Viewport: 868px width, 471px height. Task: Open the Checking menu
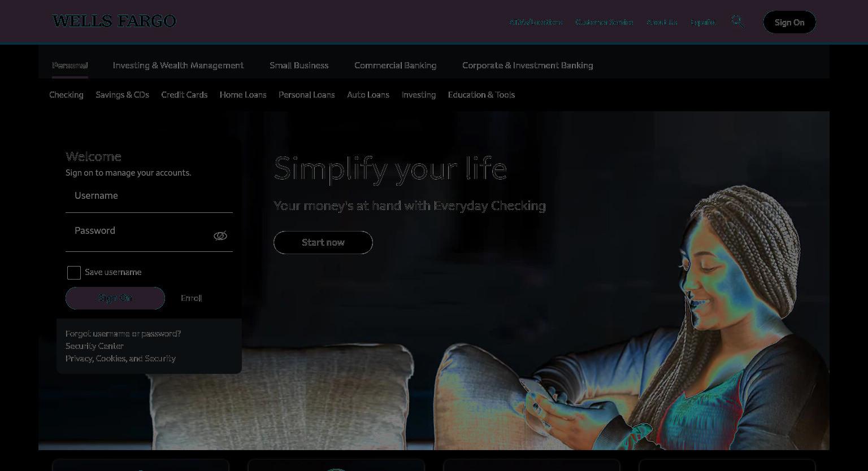click(66, 95)
